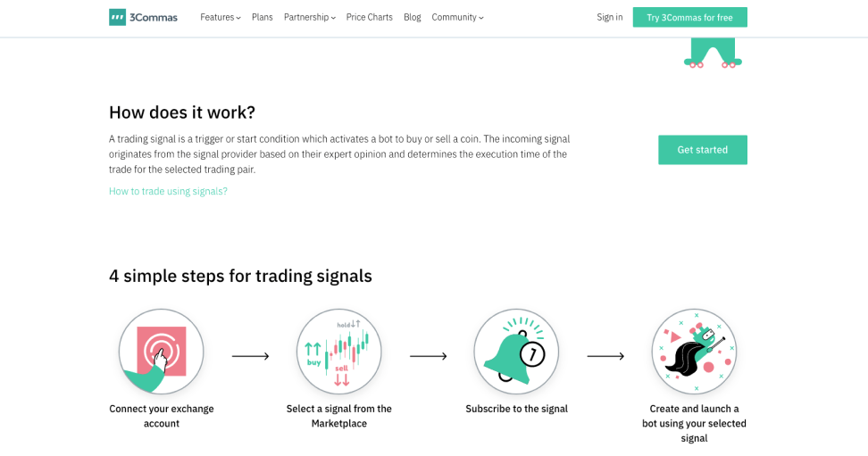Click the arrow after the Marketplace step
Image resolution: width=868 pixels, height=456 pixels.
[x=428, y=356]
